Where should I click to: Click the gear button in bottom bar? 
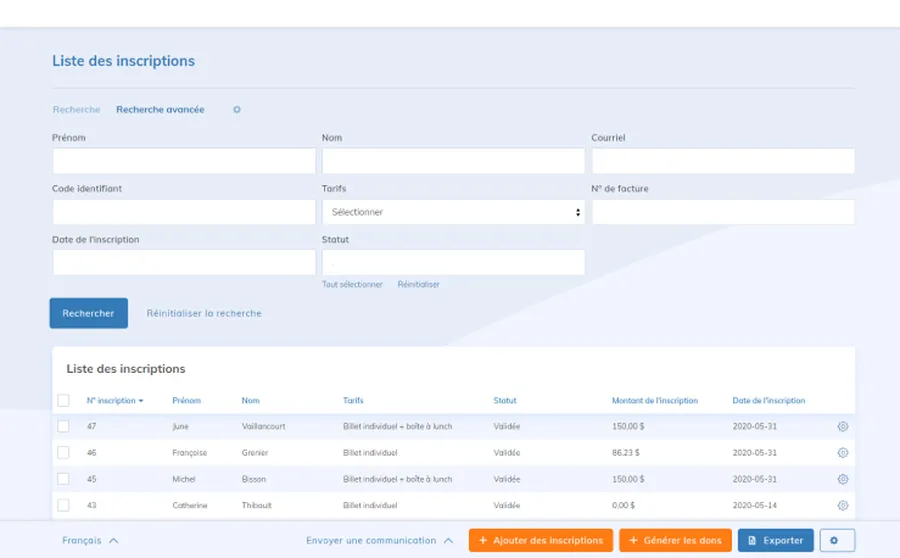click(x=837, y=540)
